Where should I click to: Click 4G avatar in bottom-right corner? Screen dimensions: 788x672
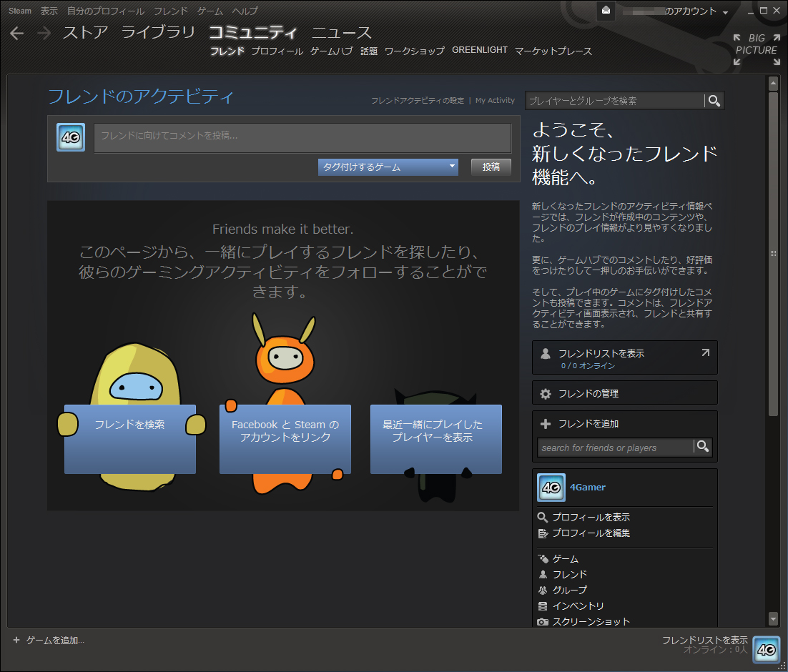pyautogui.click(x=767, y=650)
